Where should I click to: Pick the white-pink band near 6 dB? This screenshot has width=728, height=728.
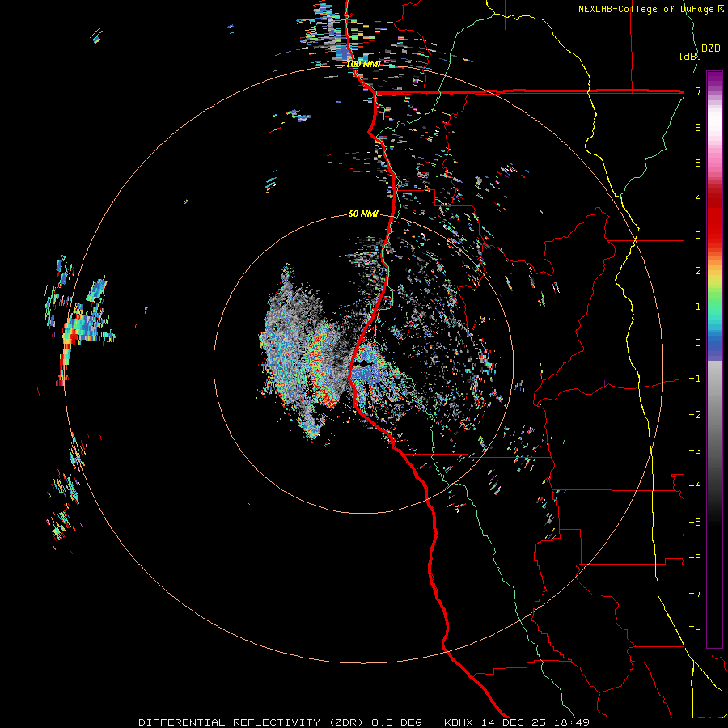(714, 128)
